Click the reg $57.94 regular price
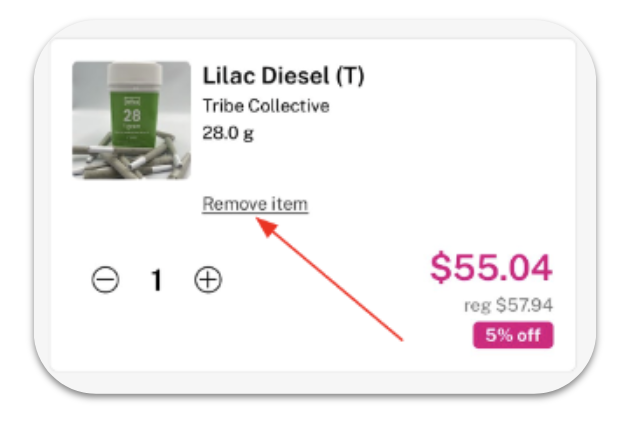626x426 pixels. pyautogui.click(x=508, y=305)
